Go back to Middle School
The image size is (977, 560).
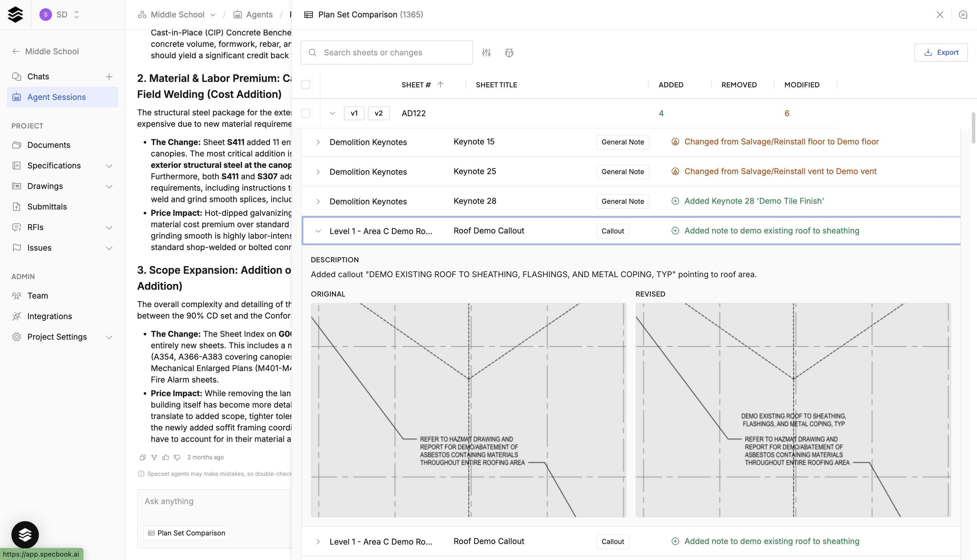45,51
